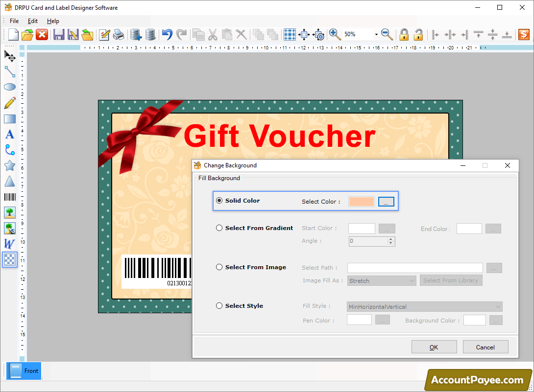Viewport: 534px width, 392px height.
Task: Toggle the grid display icon
Action: [290, 34]
